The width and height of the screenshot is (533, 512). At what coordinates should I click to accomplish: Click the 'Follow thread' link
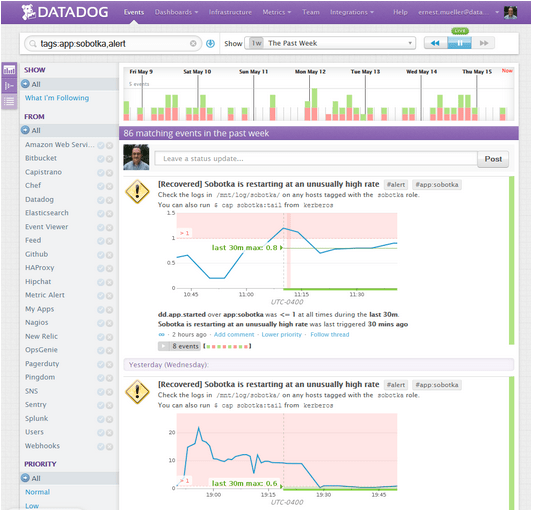(x=329, y=335)
